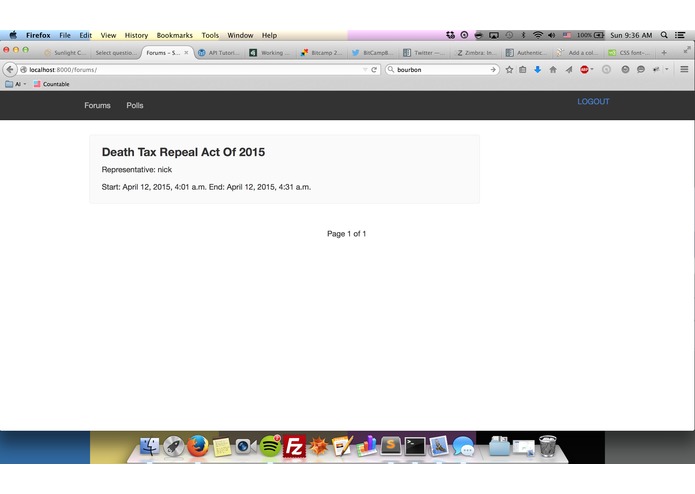Click the 'Page 1 of 1' text
Image resolution: width=695 pixels, height=494 pixels.
[x=347, y=233]
